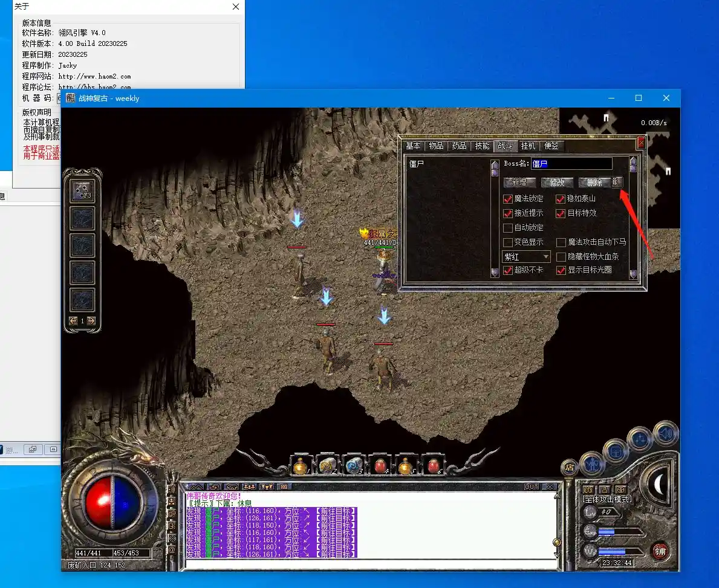Open the bag inventory round button
Screen dimensions: 719x588
click(616, 451)
